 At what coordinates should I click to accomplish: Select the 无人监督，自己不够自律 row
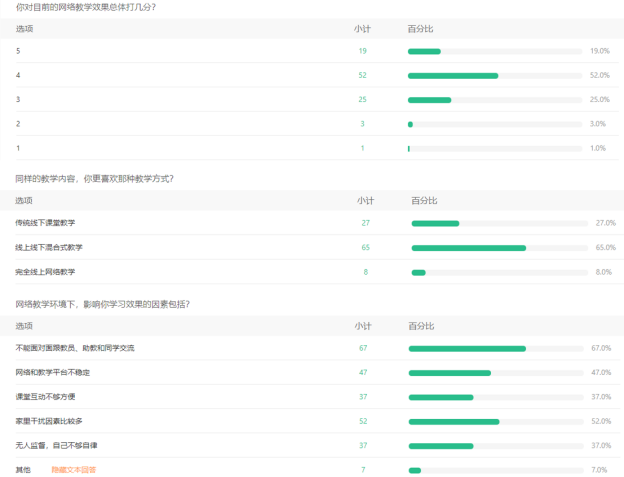pyautogui.click(x=56, y=445)
